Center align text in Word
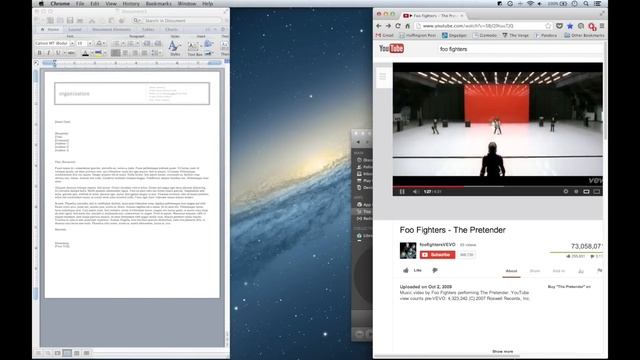The image size is (640, 360). point(125,53)
